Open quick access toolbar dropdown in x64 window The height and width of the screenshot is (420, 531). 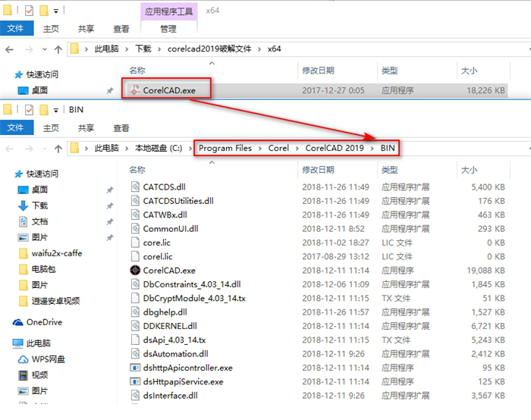coord(56,11)
